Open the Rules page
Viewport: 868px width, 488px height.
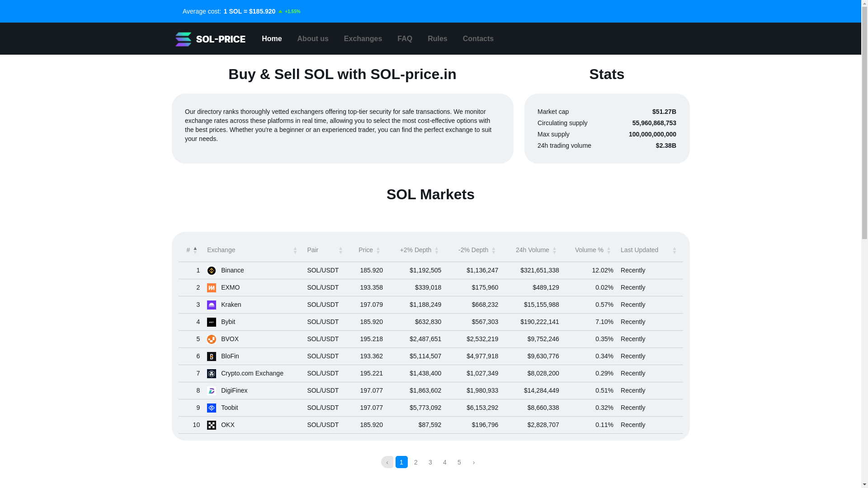pyautogui.click(x=437, y=39)
